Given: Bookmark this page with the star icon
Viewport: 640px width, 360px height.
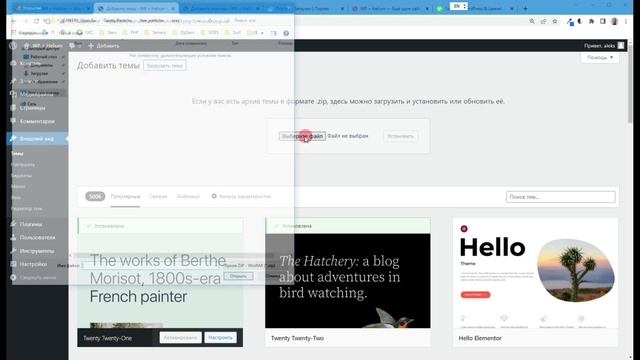Looking at the screenshot, I should pos(555,21).
